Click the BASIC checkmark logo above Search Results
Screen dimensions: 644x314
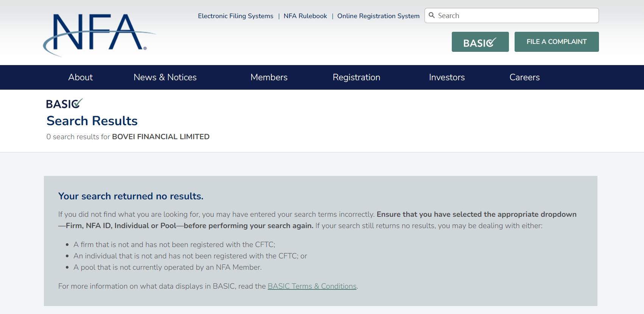[64, 104]
